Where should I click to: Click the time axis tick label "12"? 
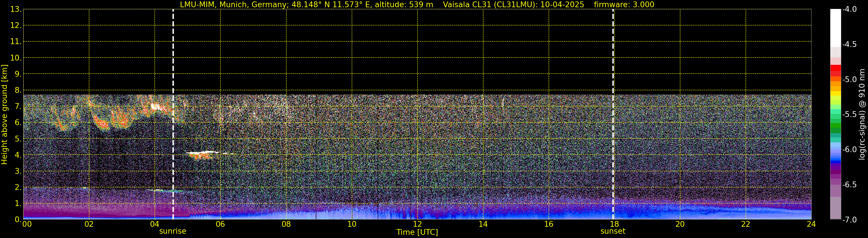(x=417, y=224)
